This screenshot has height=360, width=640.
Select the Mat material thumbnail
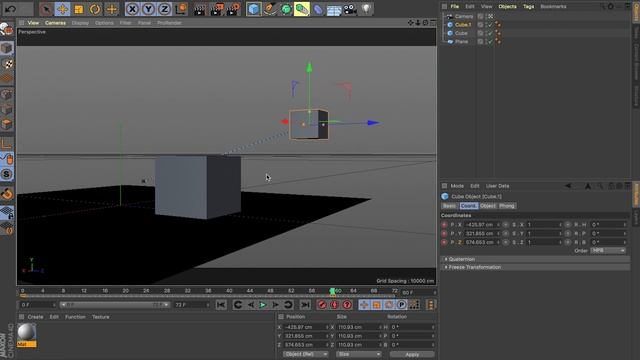pyautogui.click(x=27, y=332)
